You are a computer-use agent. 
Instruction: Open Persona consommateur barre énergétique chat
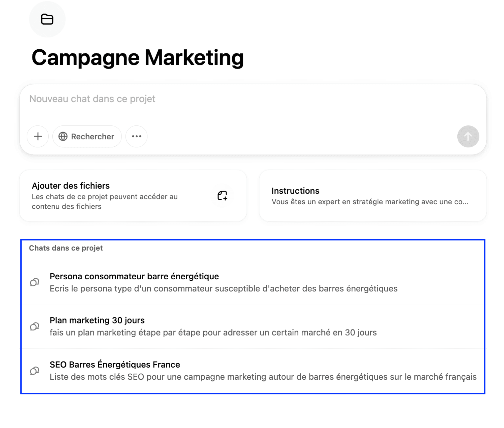(x=134, y=276)
